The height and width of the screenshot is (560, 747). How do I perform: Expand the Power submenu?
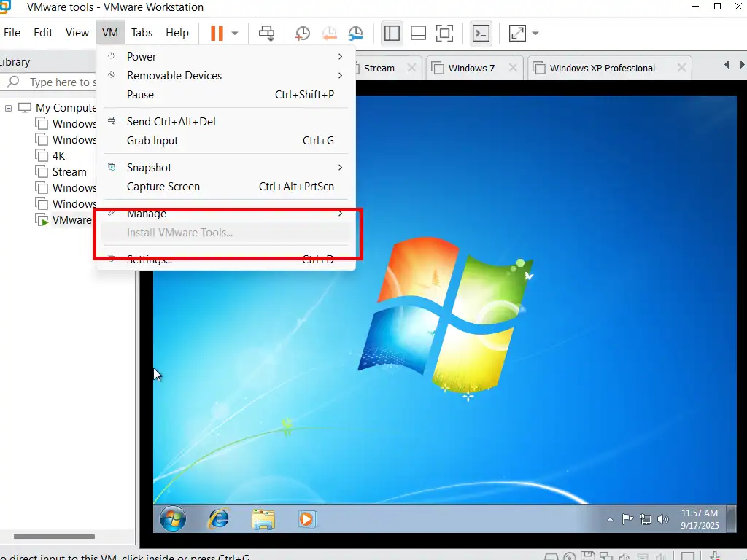225,57
